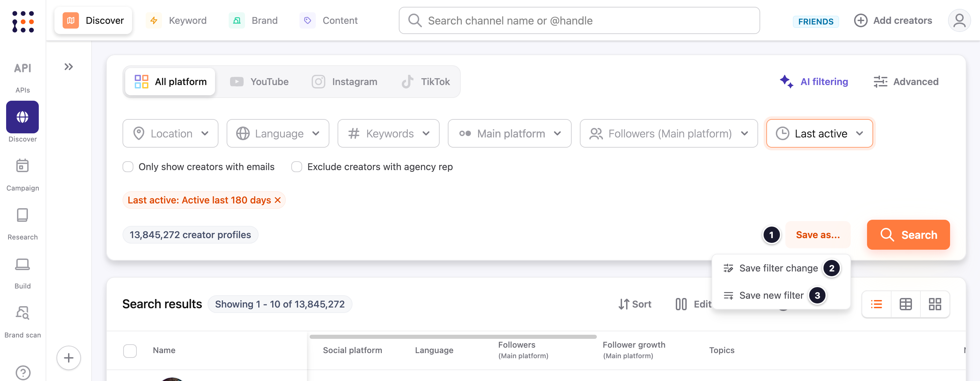This screenshot has height=381, width=980.
Task: Open AI filtering
Action: [x=814, y=82]
